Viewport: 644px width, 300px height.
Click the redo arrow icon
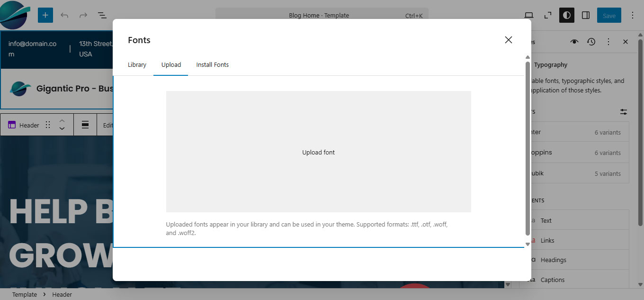[x=83, y=15]
